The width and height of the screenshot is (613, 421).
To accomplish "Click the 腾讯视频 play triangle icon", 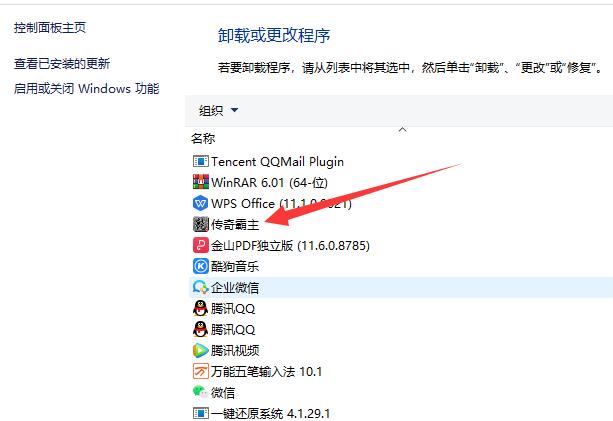I will coord(201,350).
